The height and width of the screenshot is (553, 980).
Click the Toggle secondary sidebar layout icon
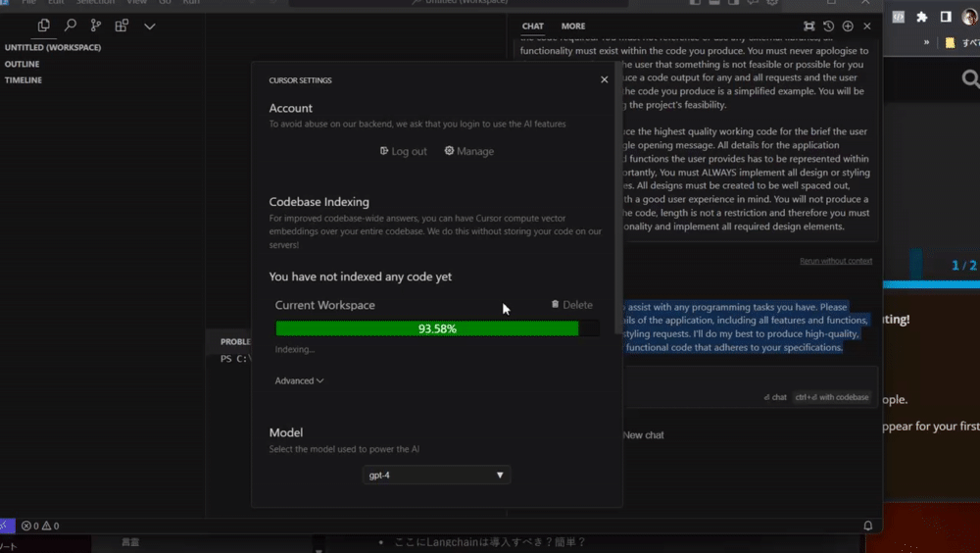coord(733,3)
